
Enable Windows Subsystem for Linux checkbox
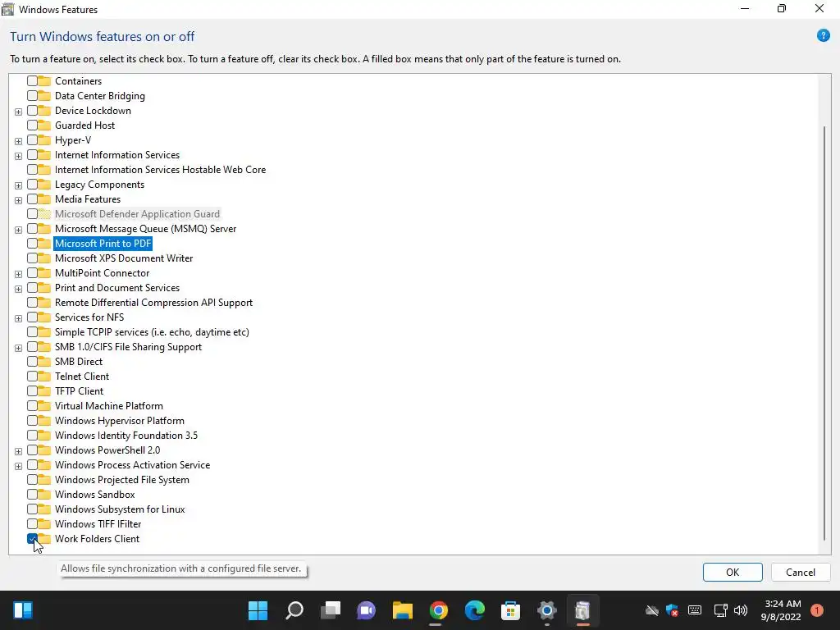(x=32, y=509)
